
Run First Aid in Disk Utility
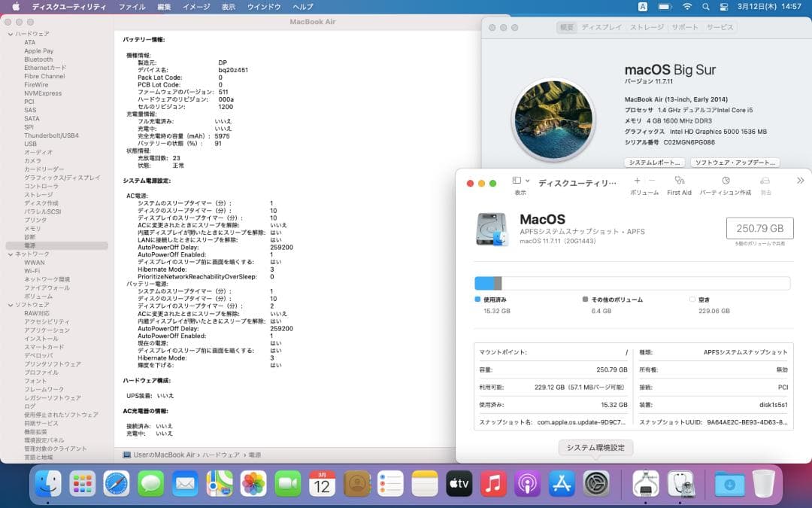coord(679,185)
